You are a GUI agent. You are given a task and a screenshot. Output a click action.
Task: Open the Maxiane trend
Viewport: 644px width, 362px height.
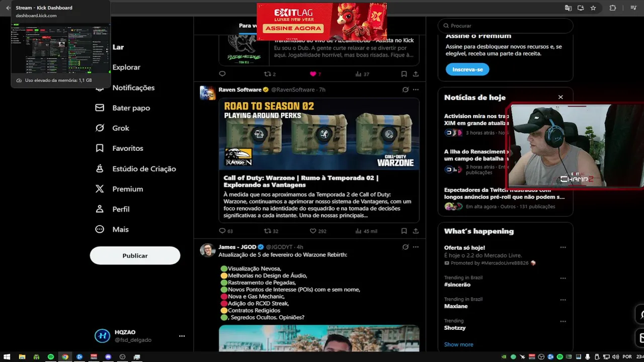coord(456,306)
